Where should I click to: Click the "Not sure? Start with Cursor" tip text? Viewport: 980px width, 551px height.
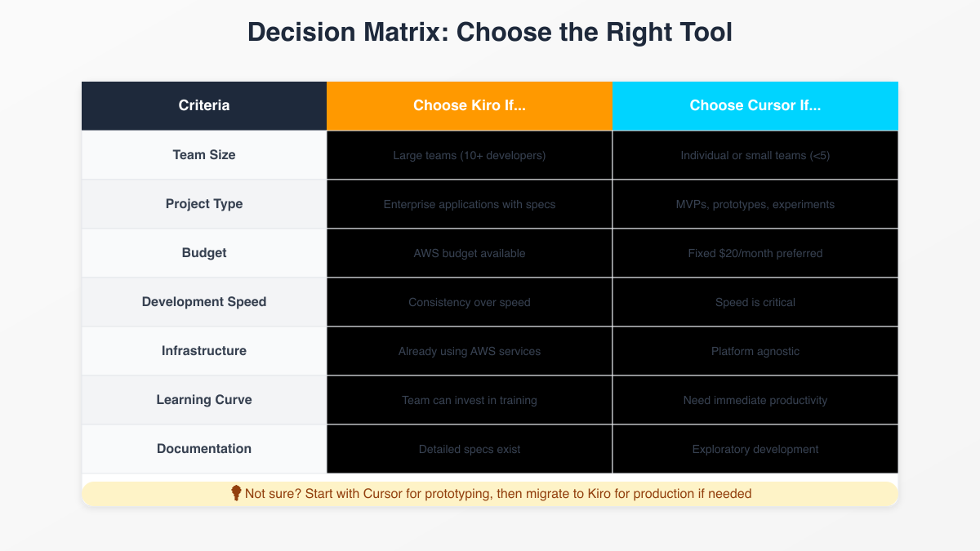498,494
